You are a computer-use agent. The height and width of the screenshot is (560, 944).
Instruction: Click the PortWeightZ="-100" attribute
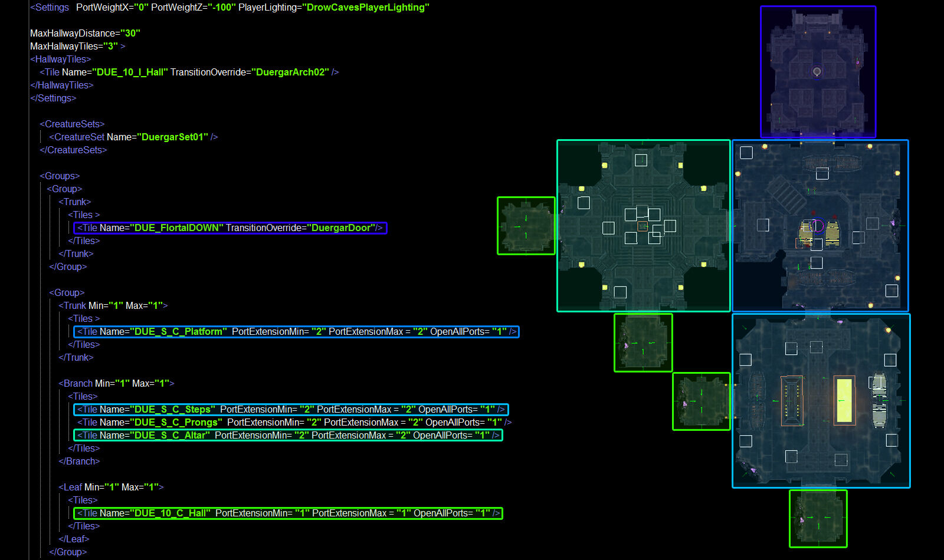(193, 7)
